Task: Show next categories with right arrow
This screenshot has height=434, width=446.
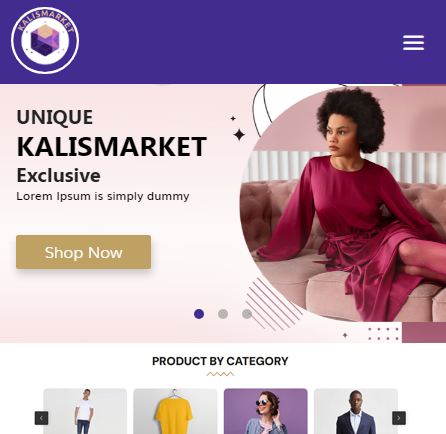Action: 399,418
